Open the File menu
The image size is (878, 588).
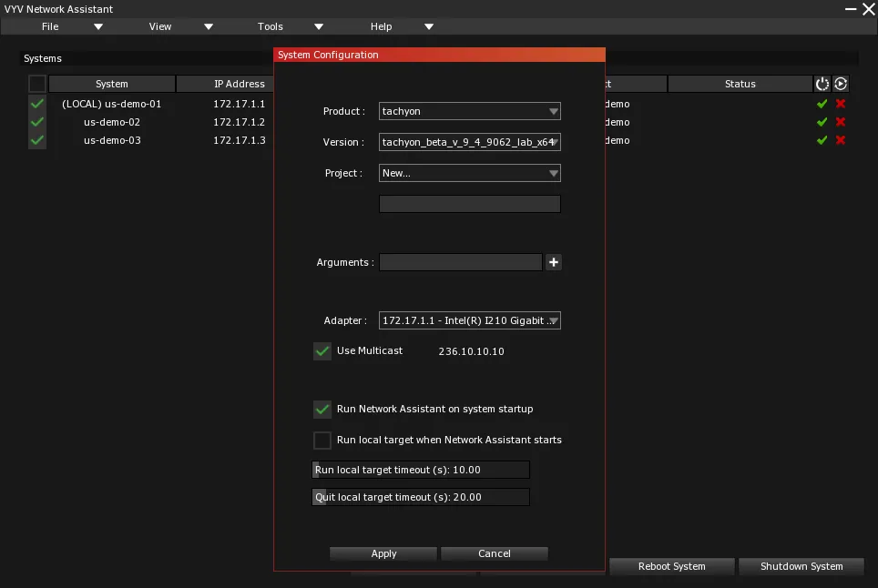click(x=50, y=27)
